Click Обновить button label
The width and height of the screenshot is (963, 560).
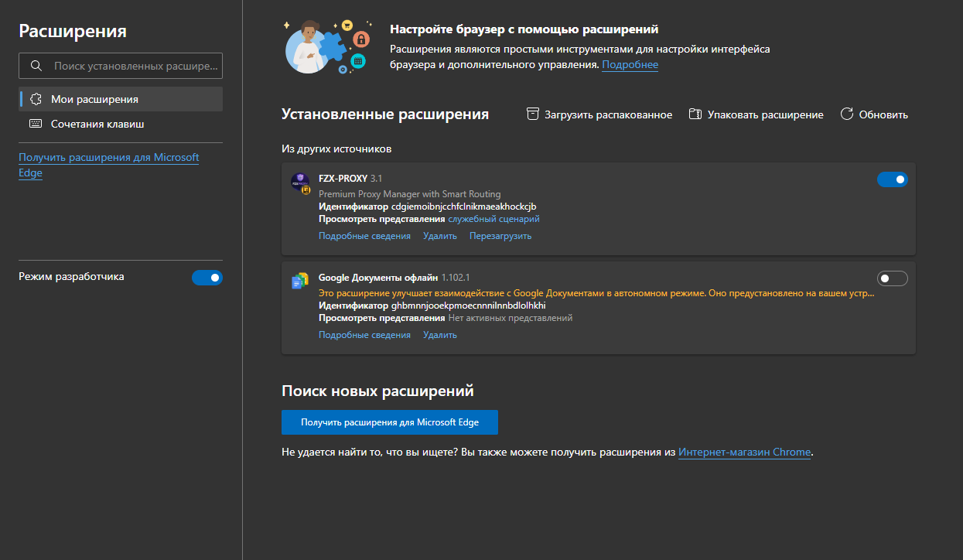click(883, 114)
